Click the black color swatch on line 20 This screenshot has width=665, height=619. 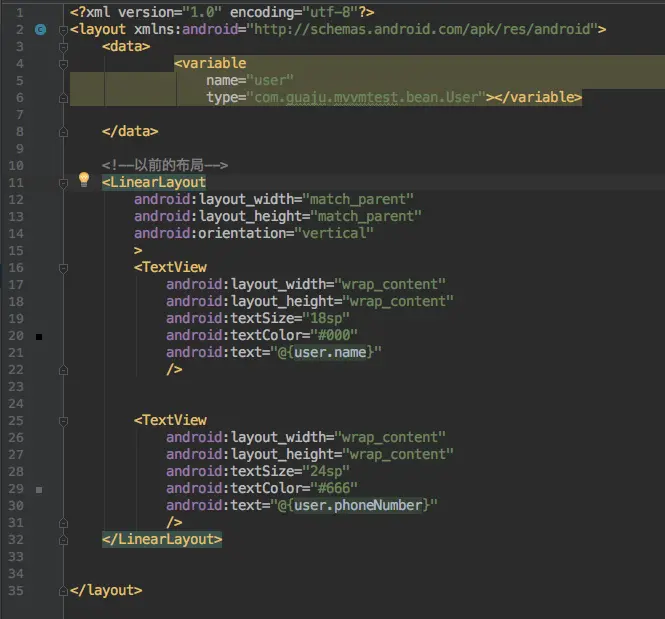click(39, 337)
